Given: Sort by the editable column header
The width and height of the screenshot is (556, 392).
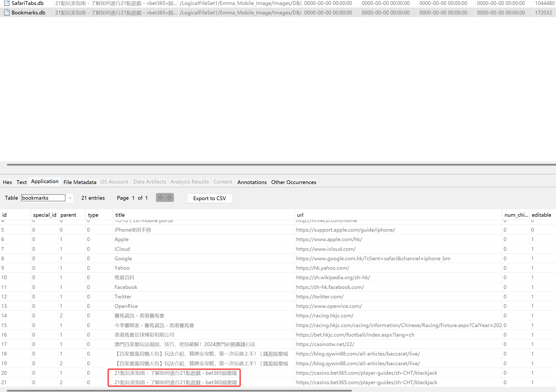Looking at the screenshot, I should [542, 215].
